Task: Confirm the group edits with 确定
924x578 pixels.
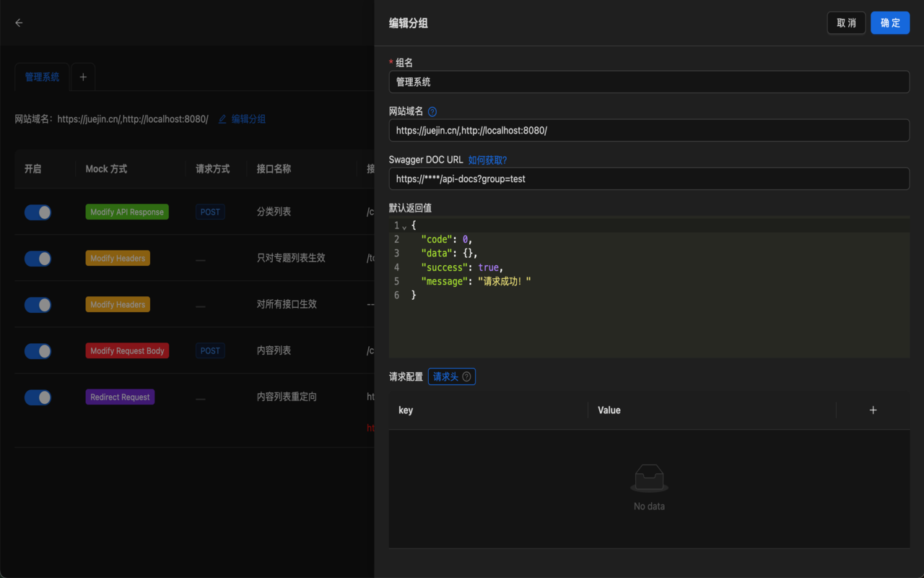Action: (890, 22)
